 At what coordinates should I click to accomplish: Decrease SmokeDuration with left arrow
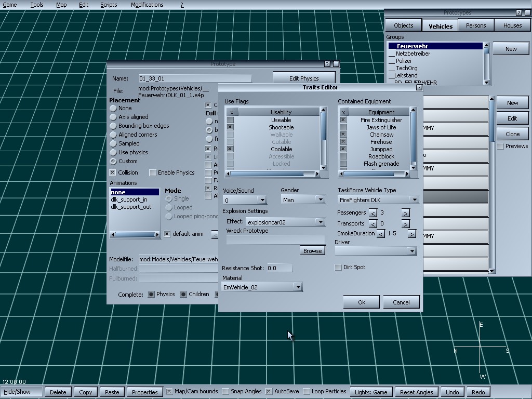pos(381,234)
